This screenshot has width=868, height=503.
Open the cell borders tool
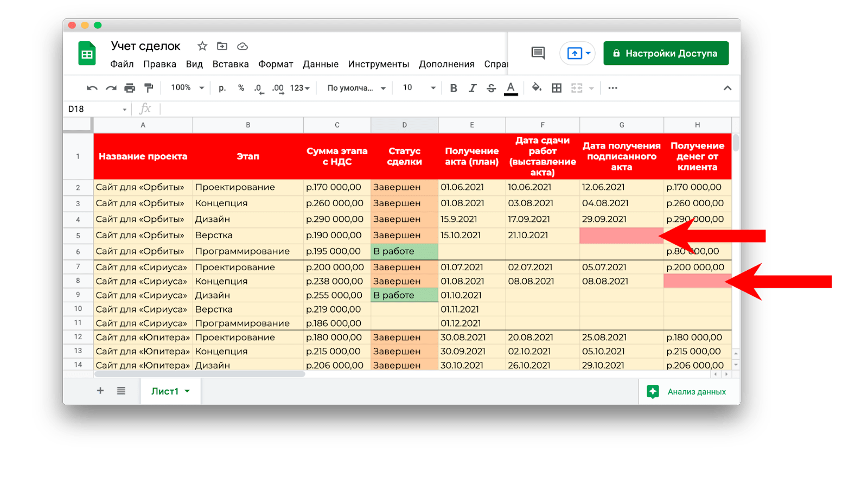(x=557, y=88)
